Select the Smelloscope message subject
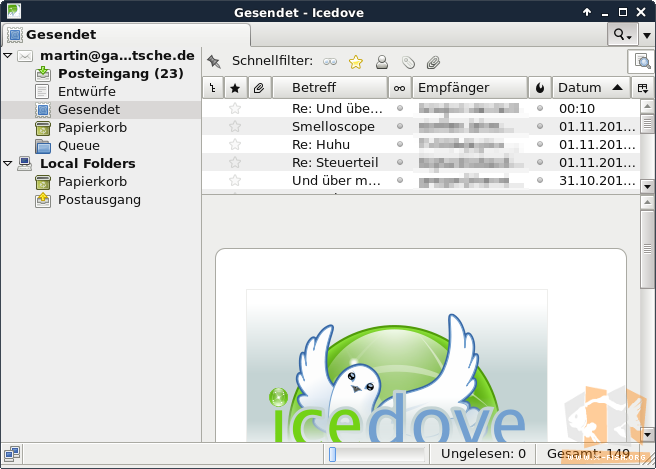This screenshot has height=469, width=656. 333,126
